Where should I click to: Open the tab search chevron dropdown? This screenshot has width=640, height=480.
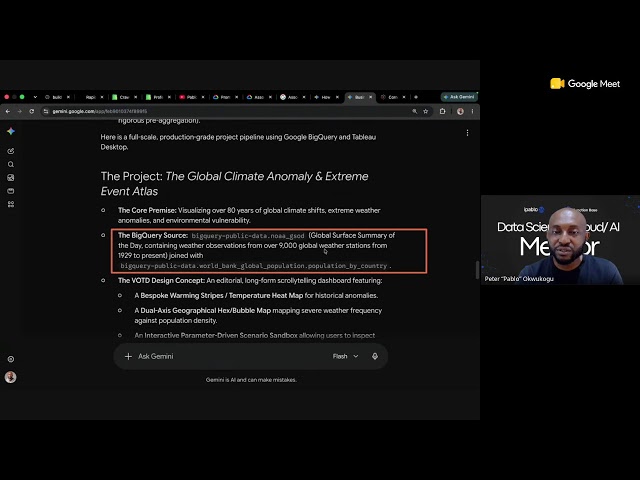[36, 97]
